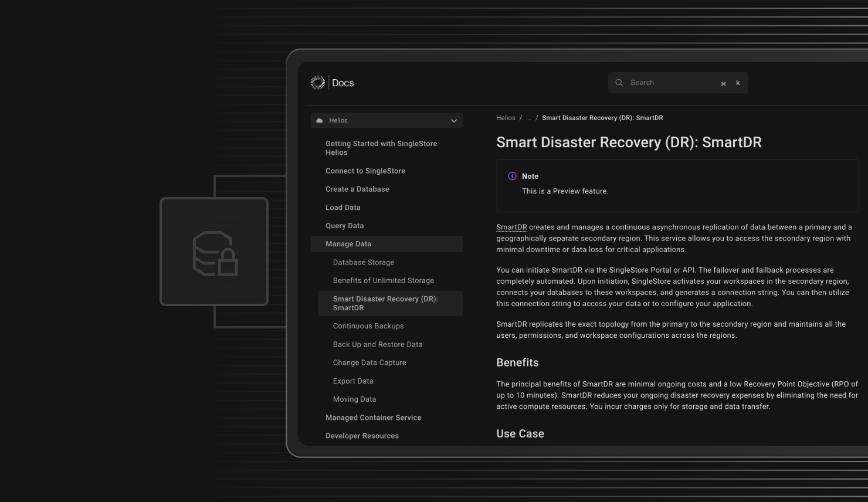Viewport: 868px width, 502px height.
Task: Open Change Data Capture page
Action: click(369, 362)
